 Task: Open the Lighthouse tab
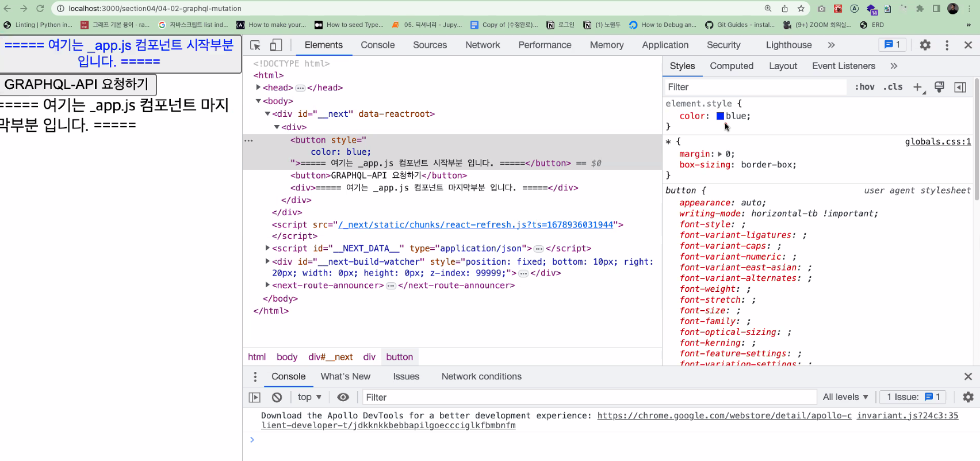(x=788, y=45)
